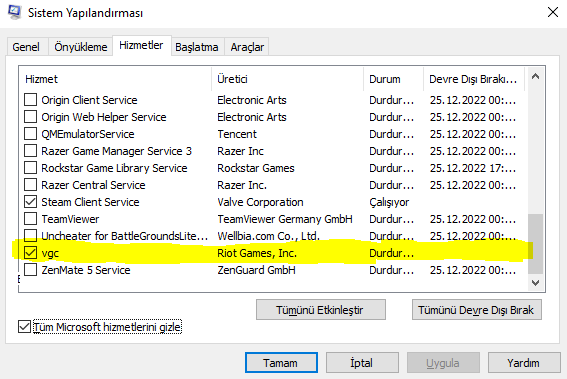The height and width of the screenshot is (379, 567).
Task: Click Tümünü Devre Dışı Bırak button
Action: (477, 310)
